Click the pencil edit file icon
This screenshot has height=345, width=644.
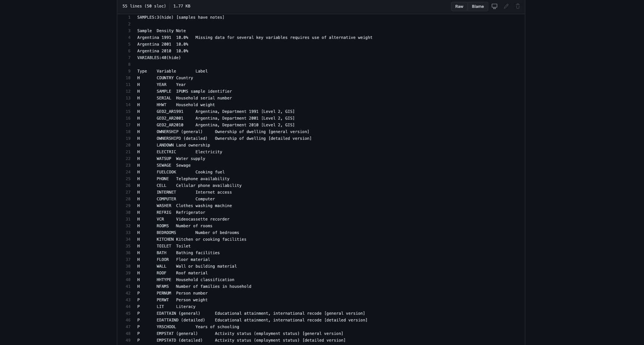(x=506, y=6)
